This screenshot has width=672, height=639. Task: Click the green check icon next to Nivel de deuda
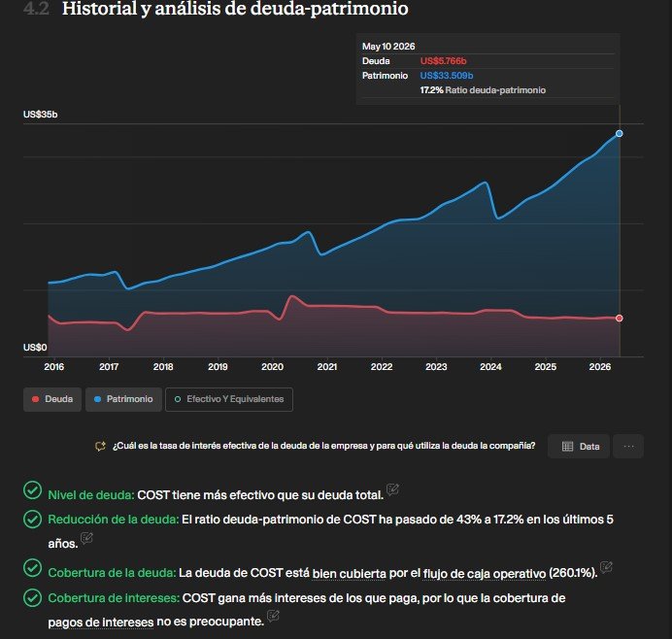[x=33, y=489]
